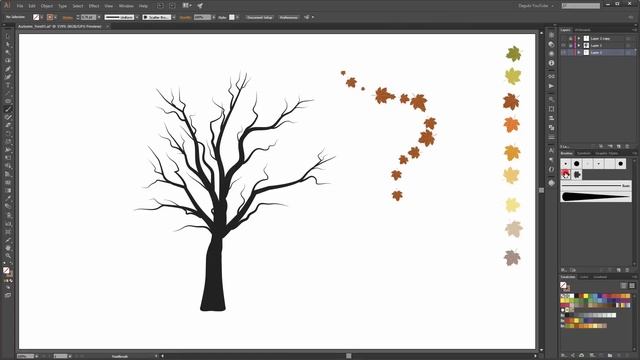
Task: Open the stroke color dropdown in control bar
Action: click(x=56, y=17)
